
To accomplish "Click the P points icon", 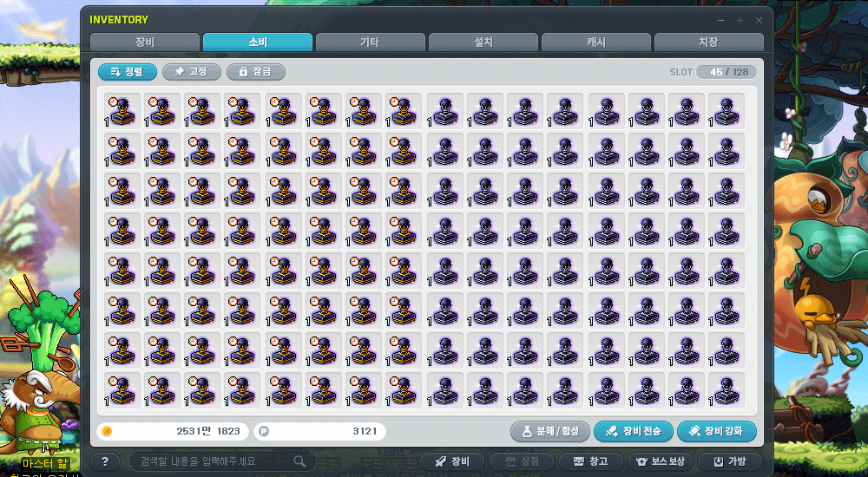I will click(x=264, y=431).
